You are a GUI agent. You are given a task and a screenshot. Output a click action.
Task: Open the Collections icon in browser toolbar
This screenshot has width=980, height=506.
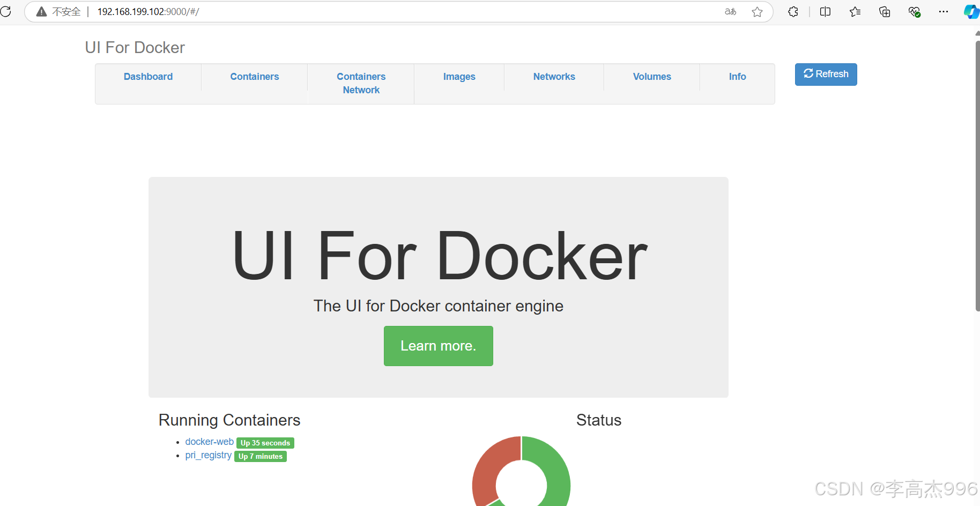[x=885, y=12]
